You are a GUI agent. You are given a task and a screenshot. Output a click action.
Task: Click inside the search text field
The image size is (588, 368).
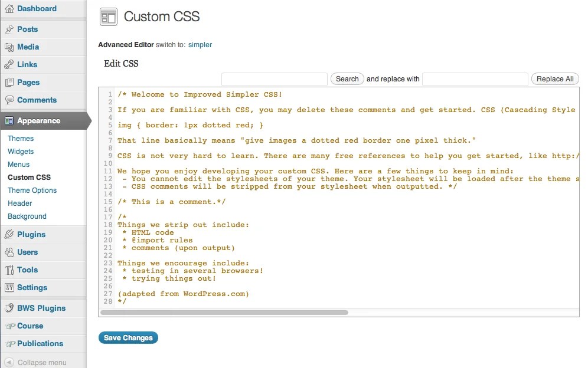[274, 78]
